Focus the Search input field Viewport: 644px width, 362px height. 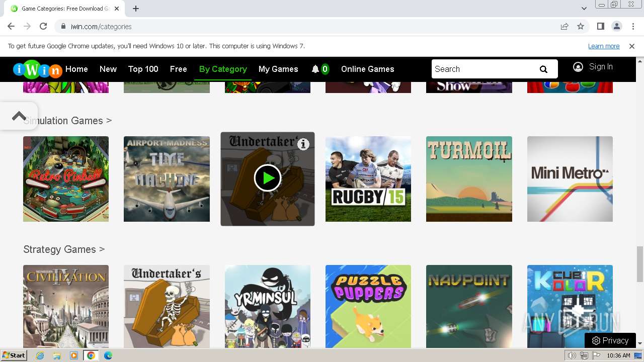click(x=483, y=69)
